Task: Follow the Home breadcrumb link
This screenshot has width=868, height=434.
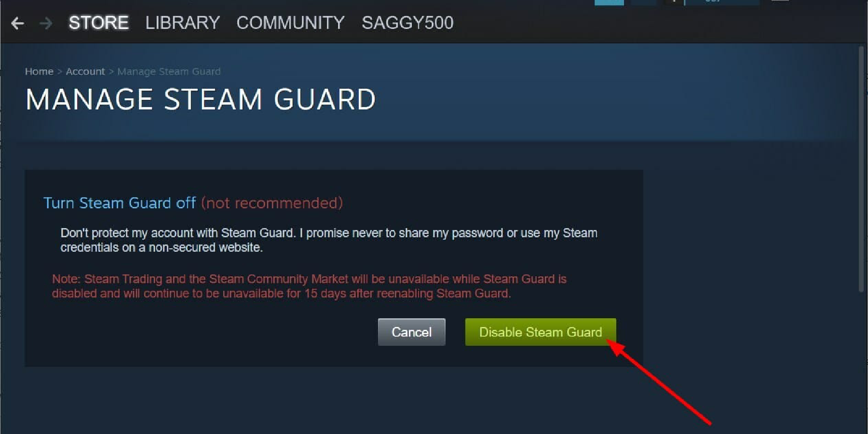Action: click(x=39, y=71)
